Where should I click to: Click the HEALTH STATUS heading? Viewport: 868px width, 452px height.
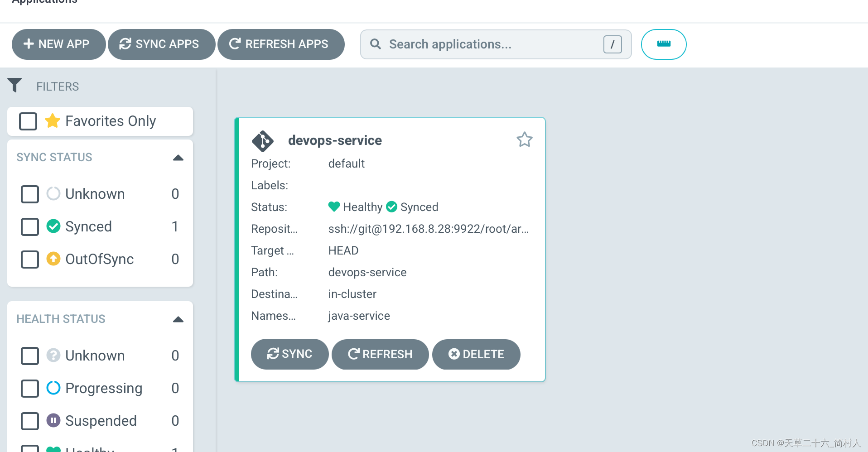pos(61,319)
